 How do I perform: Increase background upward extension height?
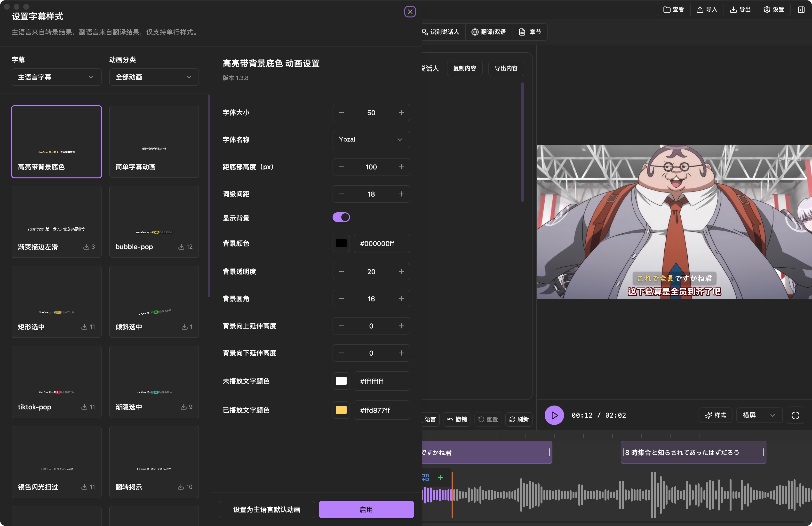click(401, 326)
